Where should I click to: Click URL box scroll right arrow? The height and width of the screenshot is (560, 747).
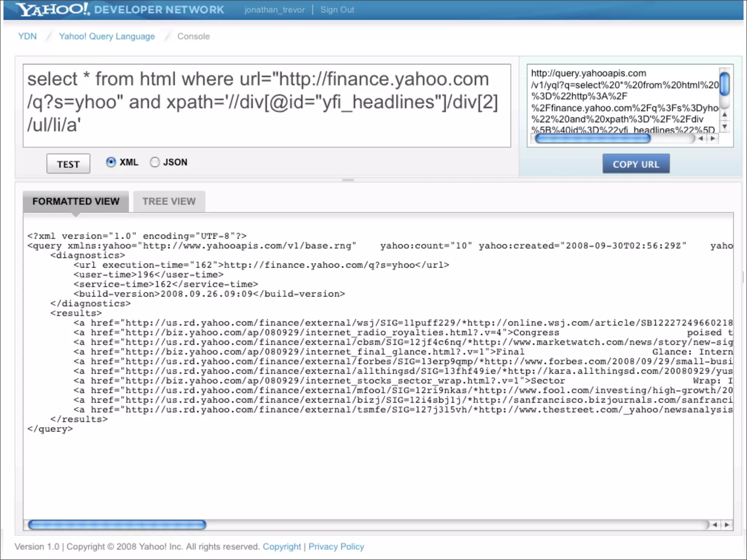pyautogui.click(x=713, y=139)
